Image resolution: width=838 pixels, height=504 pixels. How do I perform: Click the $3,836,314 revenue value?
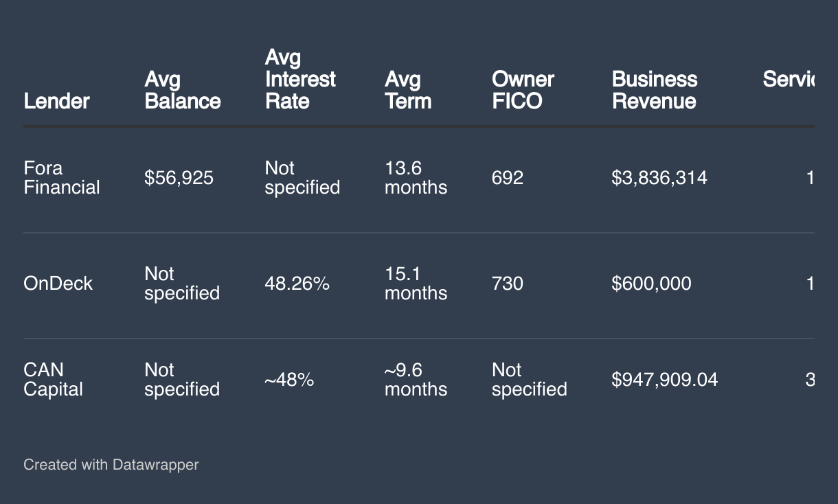[659, 179]
